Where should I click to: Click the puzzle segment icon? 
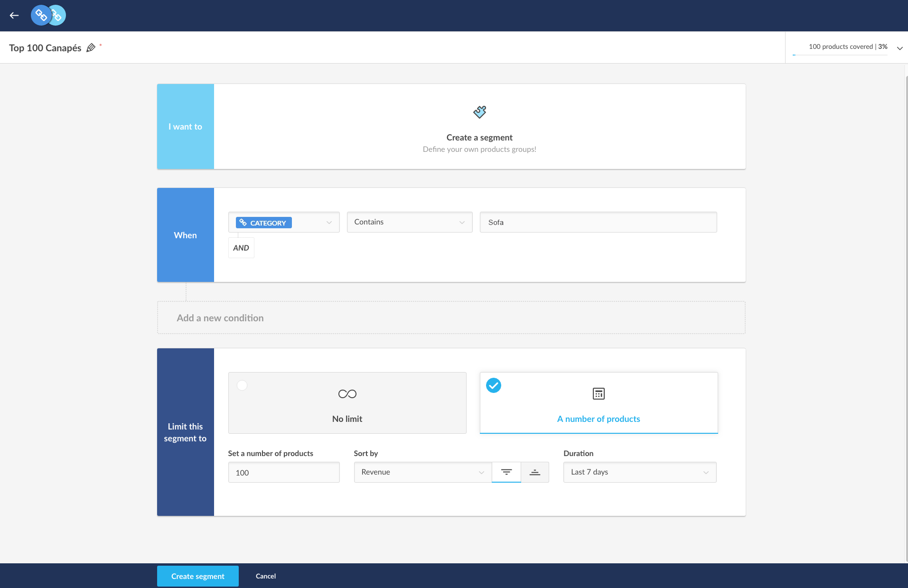click(479, 112)
